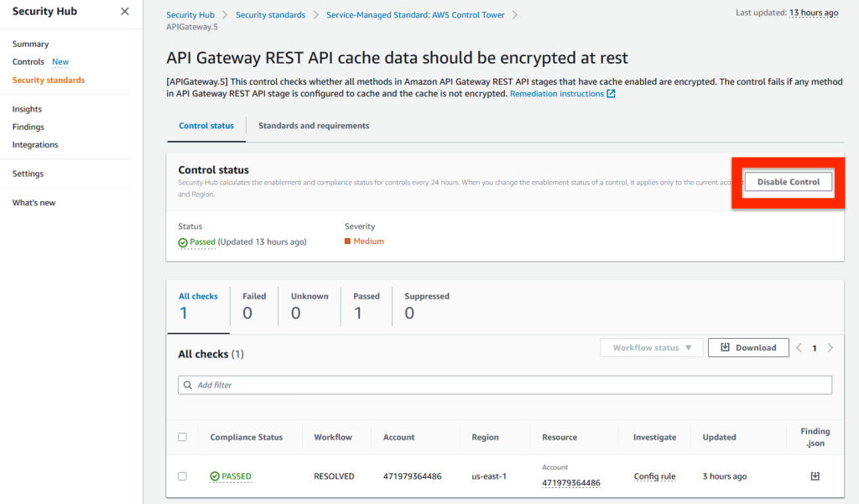Open Findings from the sidebar
This screenshot has height=504, width=859.
29,127
